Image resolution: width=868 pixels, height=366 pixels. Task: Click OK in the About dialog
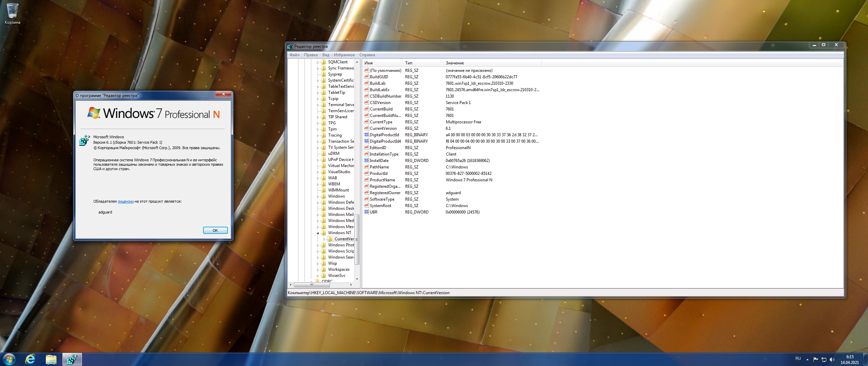click(x=215, y=230)
